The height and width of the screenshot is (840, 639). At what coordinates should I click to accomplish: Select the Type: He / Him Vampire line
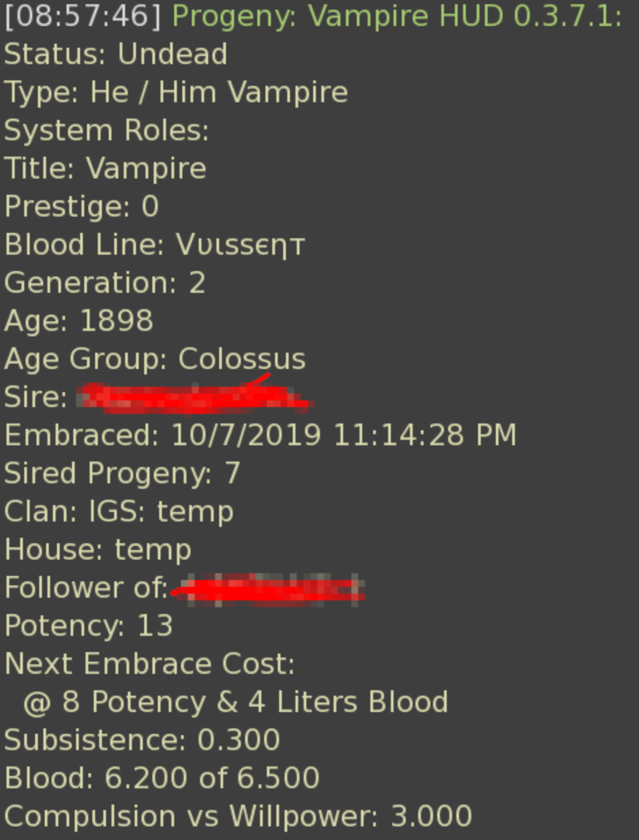176,92
